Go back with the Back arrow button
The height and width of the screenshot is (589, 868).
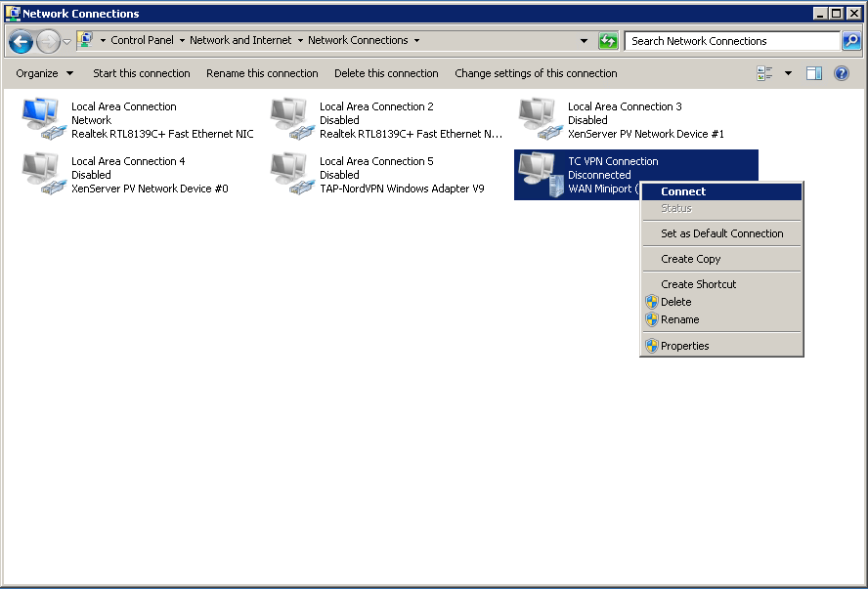click(21, 41)
